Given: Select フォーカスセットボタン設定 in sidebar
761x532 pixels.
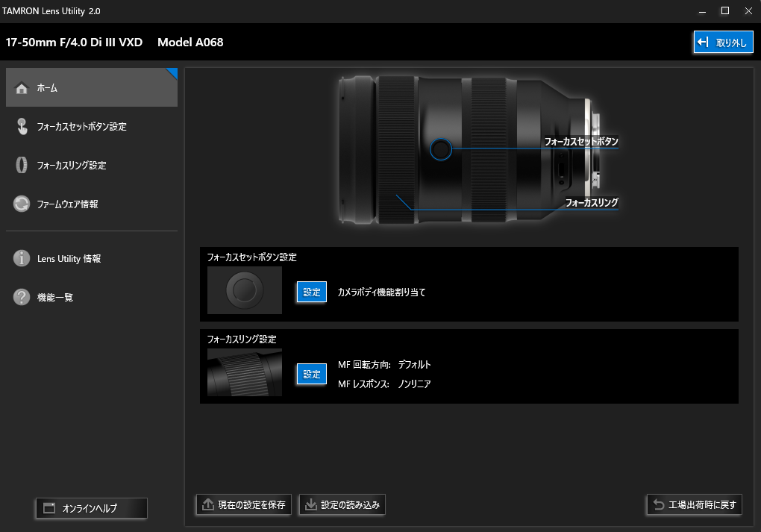Looking at the screenshot, I should point(82,127).
